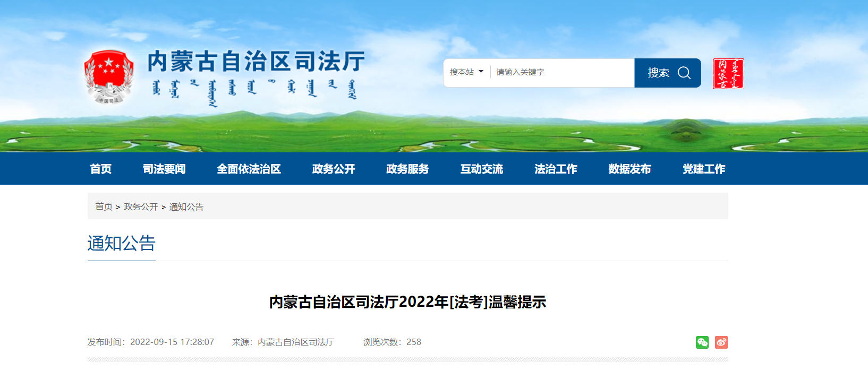This screenshot has width=868, height=371.
Task: Click the 政务公开 breadcrumb link
Action: tap(141, 206)
